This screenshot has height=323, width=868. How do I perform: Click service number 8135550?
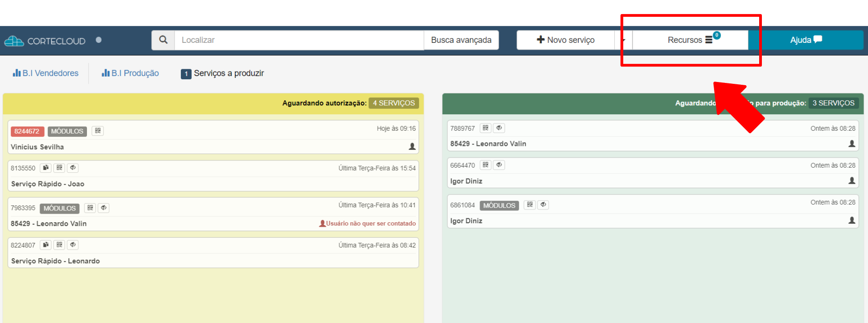click(23, 168)
